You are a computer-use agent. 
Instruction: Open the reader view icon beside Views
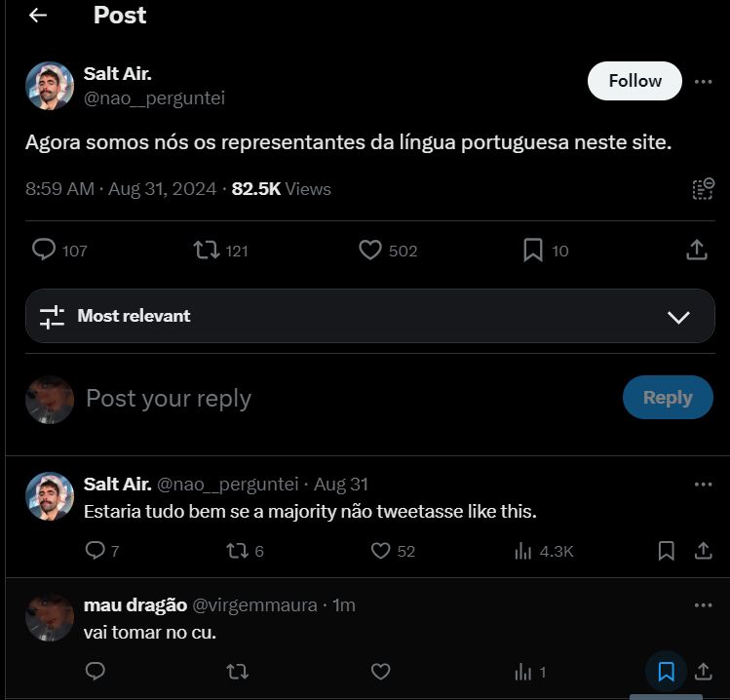click(703, 188)
